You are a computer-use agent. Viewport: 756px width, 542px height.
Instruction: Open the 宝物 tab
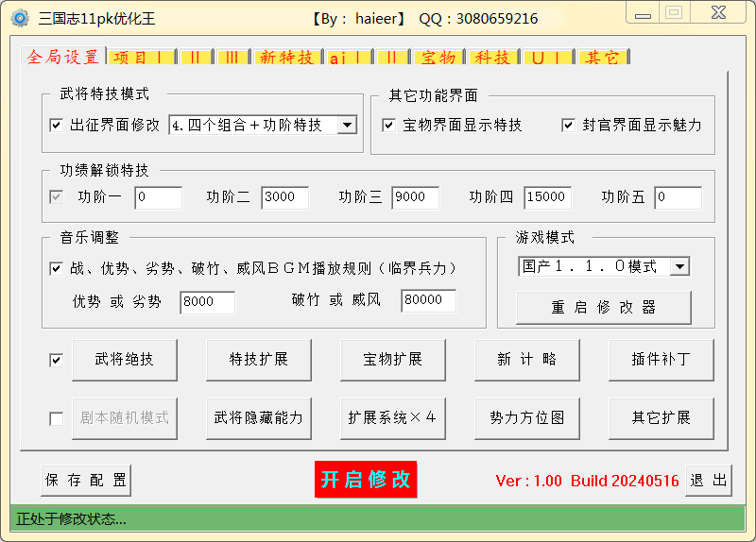(438, 58)
